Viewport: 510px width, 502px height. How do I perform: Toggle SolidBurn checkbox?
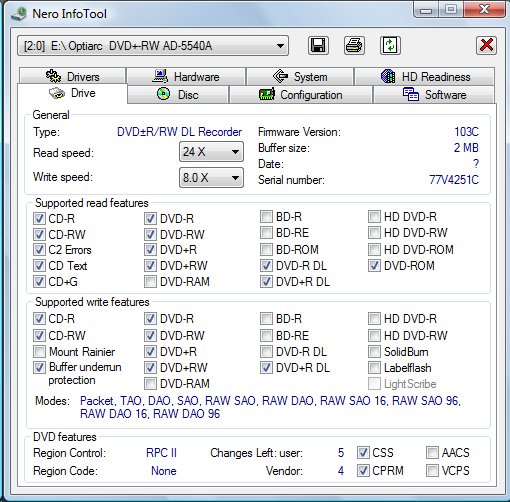tap(374, 351)
